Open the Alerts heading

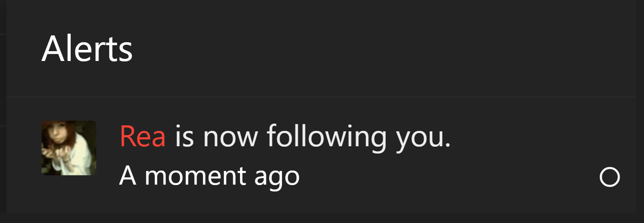click(x=87, y=49)
